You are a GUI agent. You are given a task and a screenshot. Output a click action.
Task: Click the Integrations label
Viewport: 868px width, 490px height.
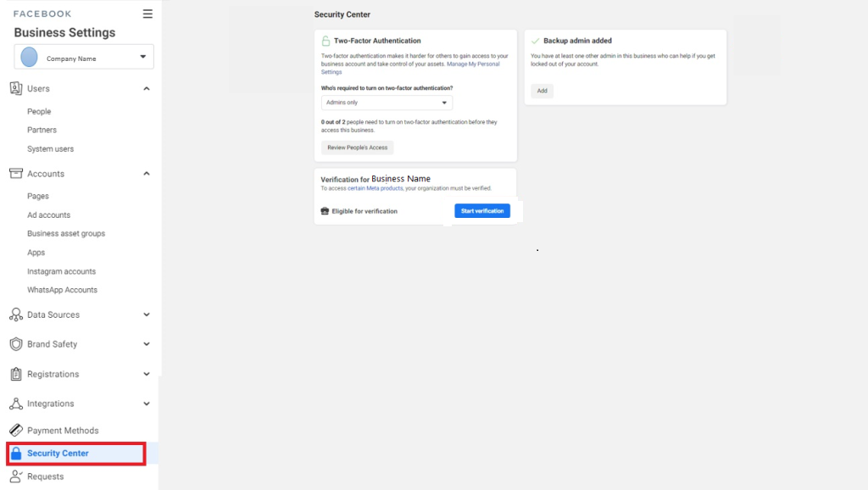pos(50,404)
